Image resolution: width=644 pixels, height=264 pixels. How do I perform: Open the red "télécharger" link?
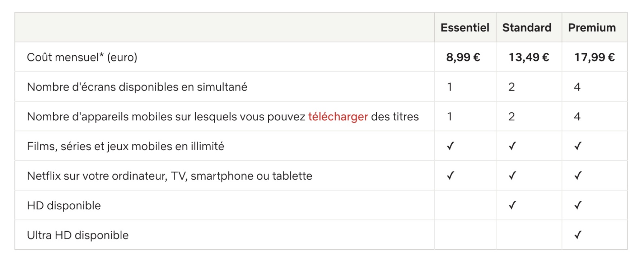pos(338,117)
